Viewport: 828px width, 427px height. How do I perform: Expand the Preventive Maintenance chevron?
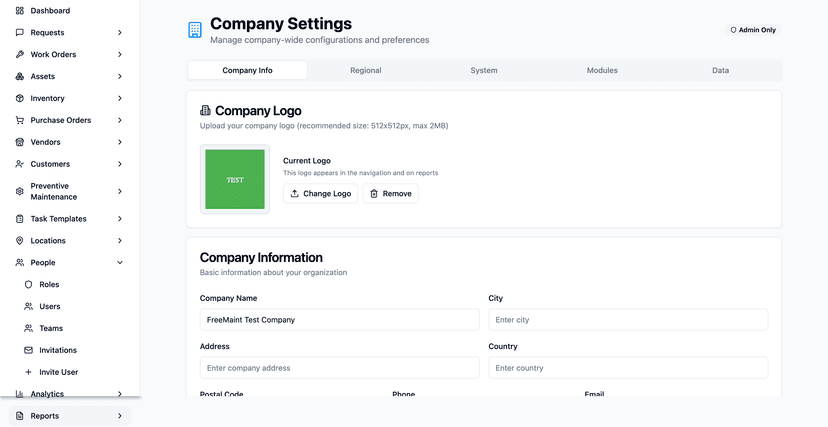pos(120,191)
